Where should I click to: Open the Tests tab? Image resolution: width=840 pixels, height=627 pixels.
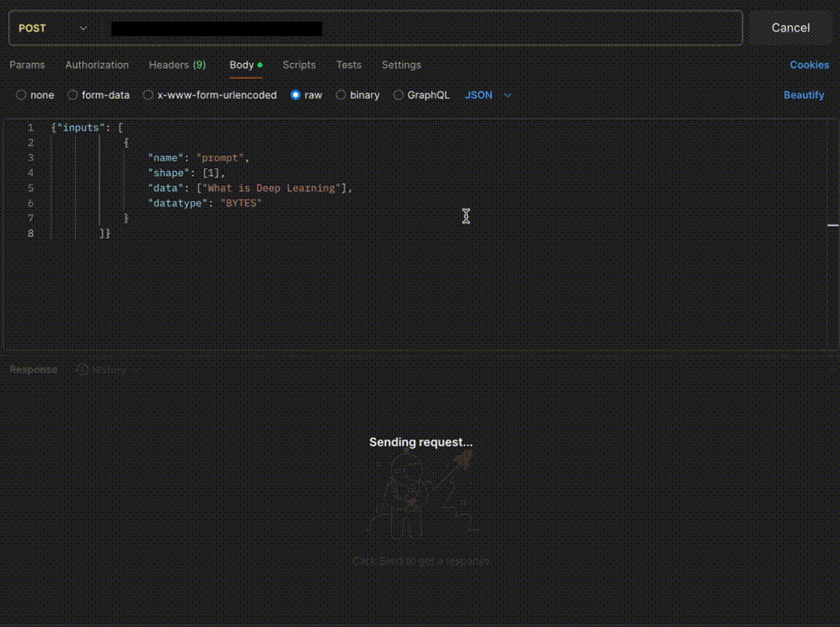click(x=349, y=65)
